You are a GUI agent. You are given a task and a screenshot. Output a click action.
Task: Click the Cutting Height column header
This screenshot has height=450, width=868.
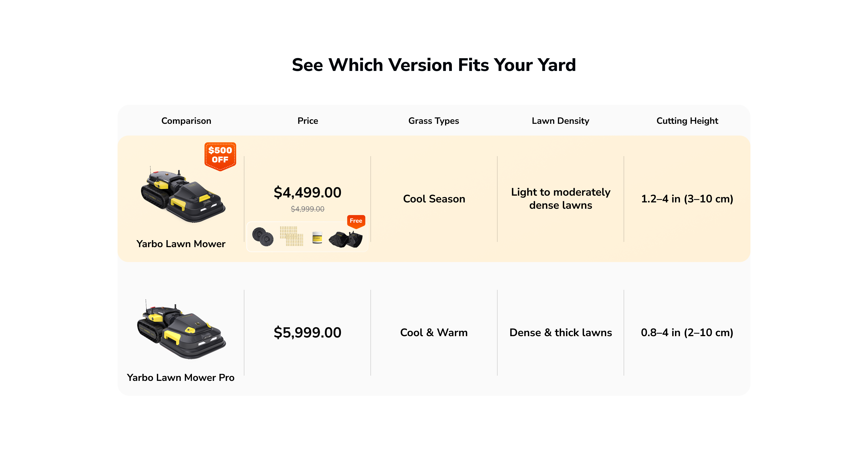point(687,121)
